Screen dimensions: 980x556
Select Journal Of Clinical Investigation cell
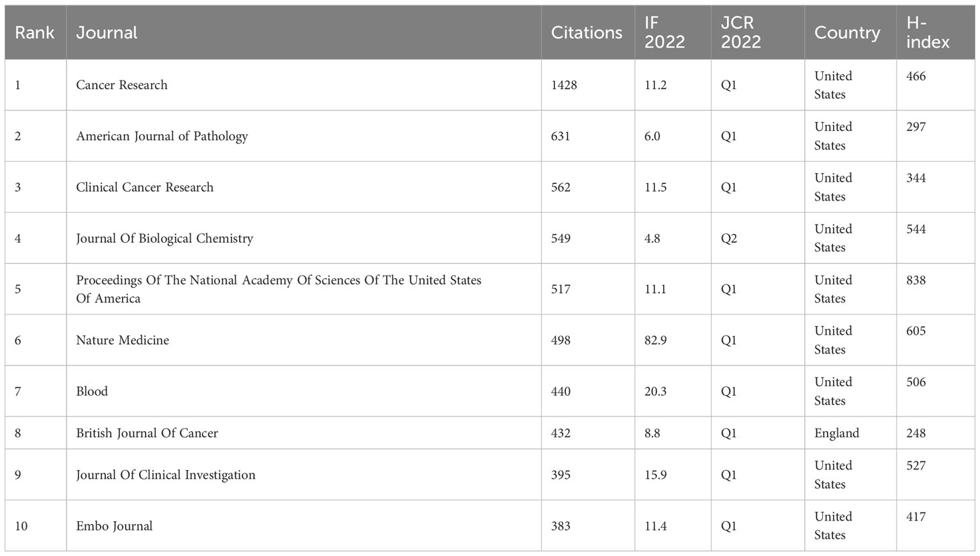pos(166,475)
